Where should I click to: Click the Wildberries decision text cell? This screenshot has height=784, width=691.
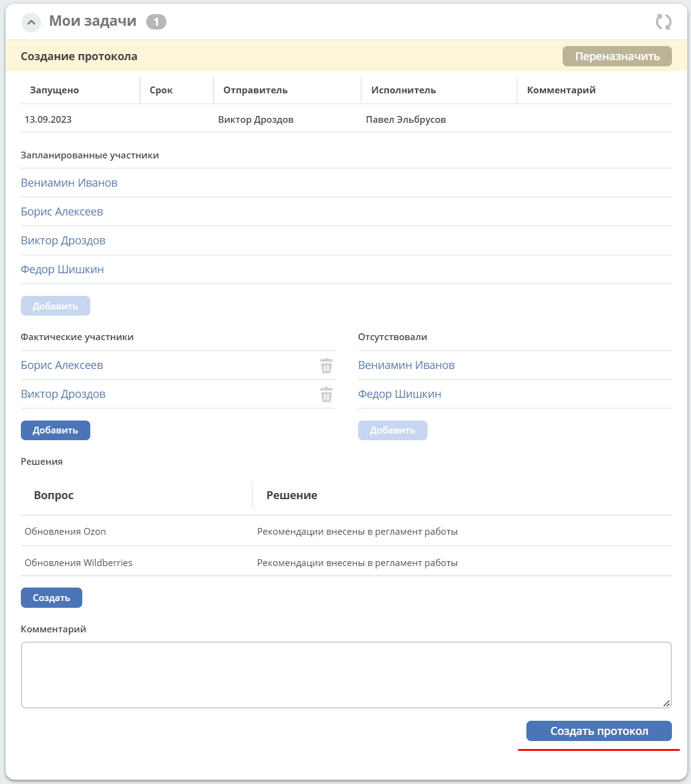[x=357, y=563]
